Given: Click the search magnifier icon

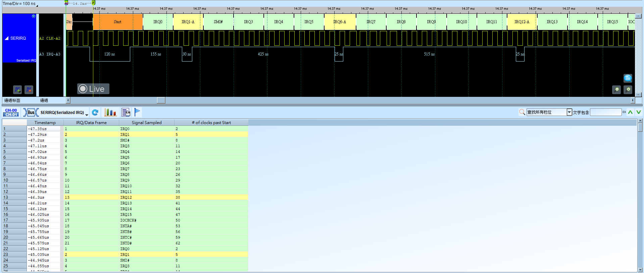Looking at the screenshot, I should click(x=522, y=112).
